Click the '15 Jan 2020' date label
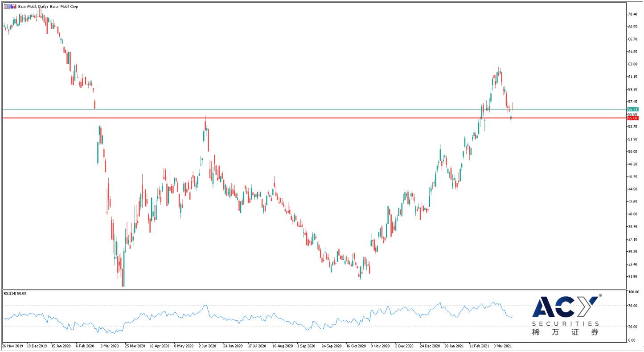The height and width of the screenshot is (352, 644). point(61,345)
